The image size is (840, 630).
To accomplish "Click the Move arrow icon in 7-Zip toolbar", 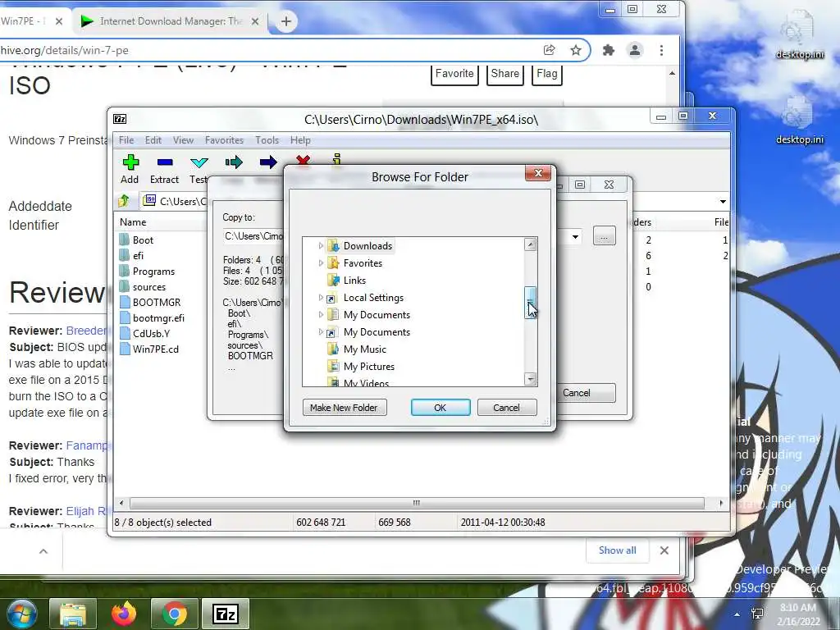I will (268, 162).
